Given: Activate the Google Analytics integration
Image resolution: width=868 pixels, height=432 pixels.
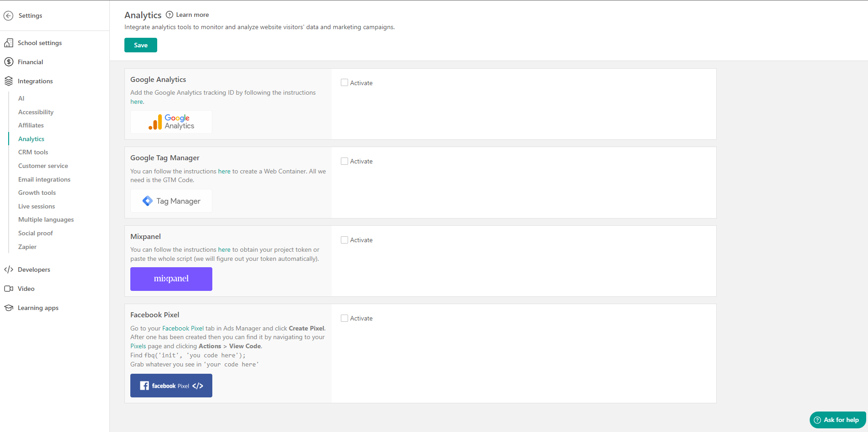Looking at the screenshot, I should coord(344,82).
